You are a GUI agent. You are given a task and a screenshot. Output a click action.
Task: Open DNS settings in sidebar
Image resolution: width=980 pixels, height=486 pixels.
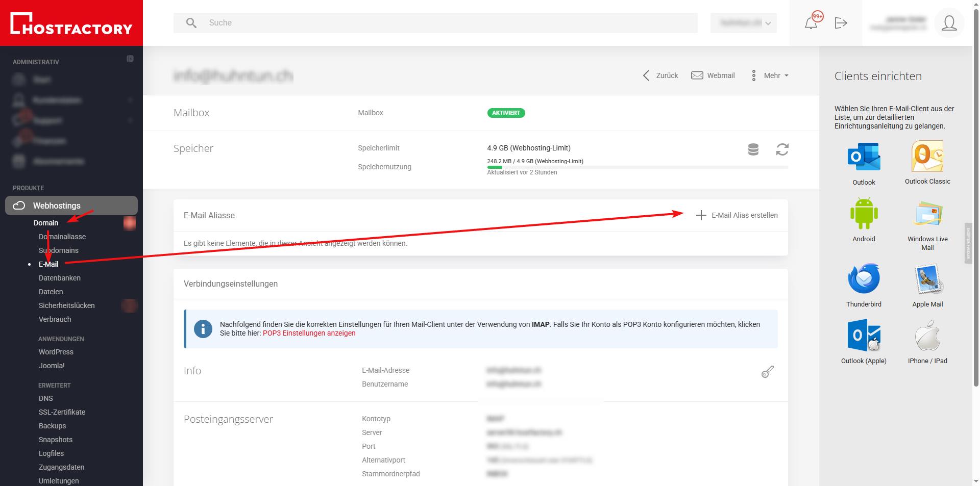click(46, 398)
